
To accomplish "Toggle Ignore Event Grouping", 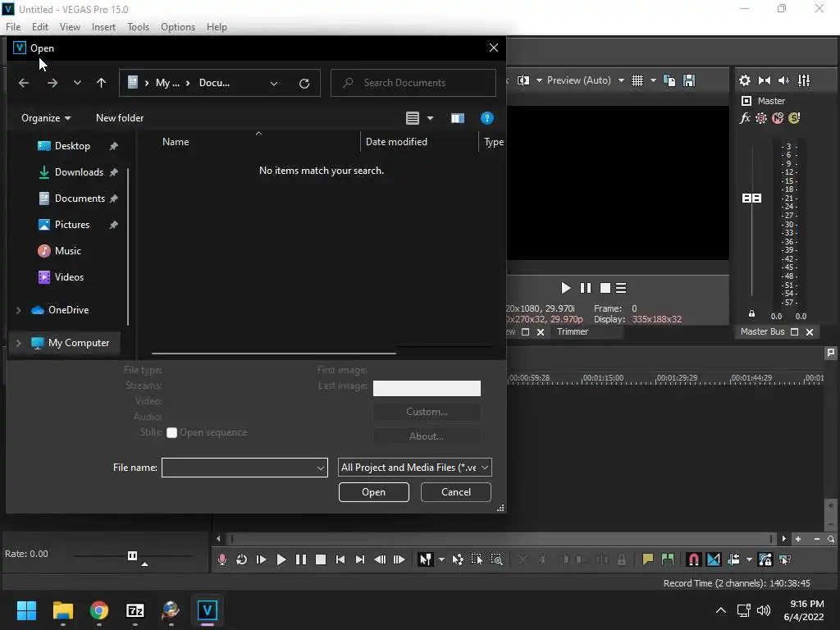I will tap(785, 559).
